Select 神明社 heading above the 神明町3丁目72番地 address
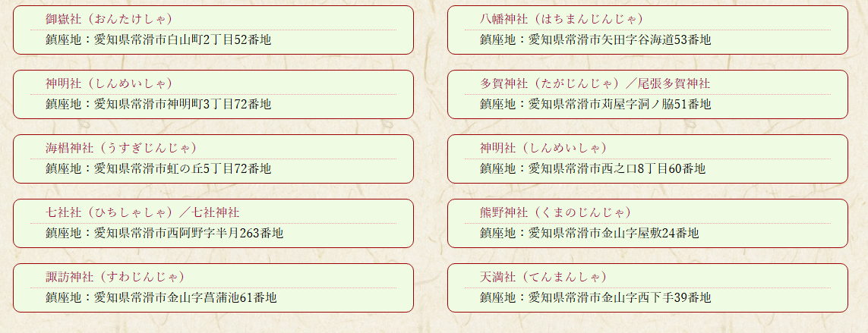868x333 pixels. point(109,83)
